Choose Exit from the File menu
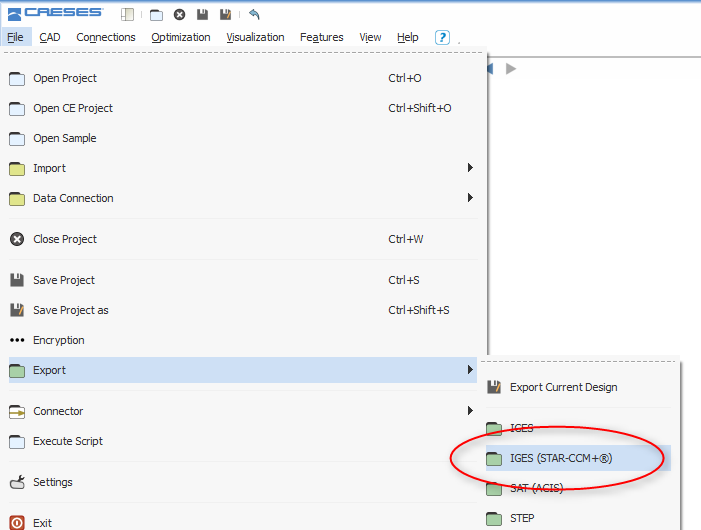Screen dimensions: 701x530 (243, 522)
